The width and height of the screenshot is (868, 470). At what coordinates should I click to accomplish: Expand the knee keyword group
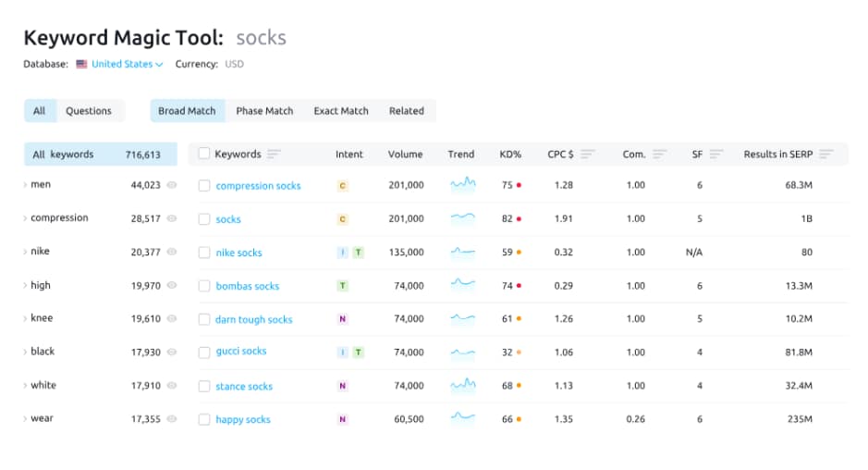26,318
